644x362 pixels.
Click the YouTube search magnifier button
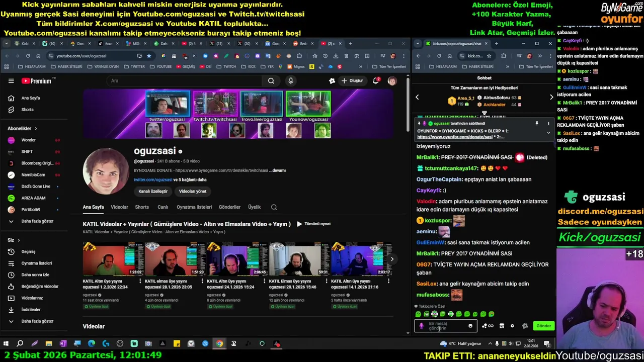[x=271, y=81]
